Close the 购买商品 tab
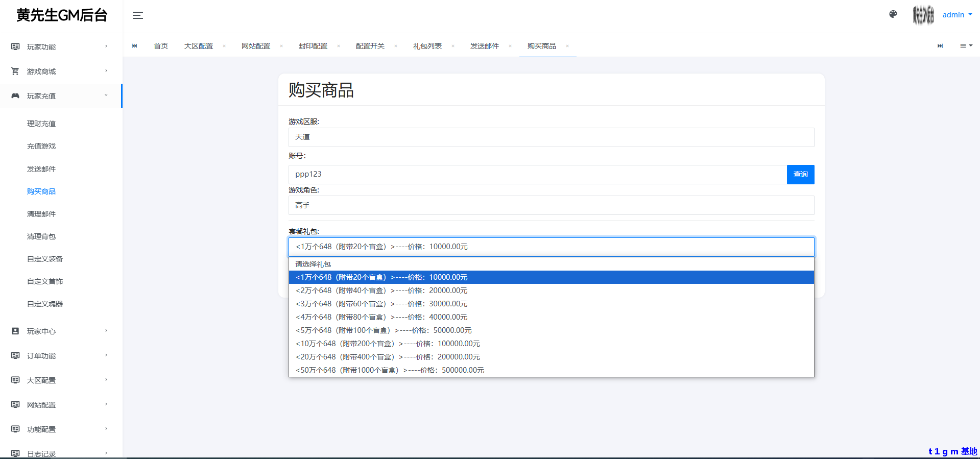 567,46
